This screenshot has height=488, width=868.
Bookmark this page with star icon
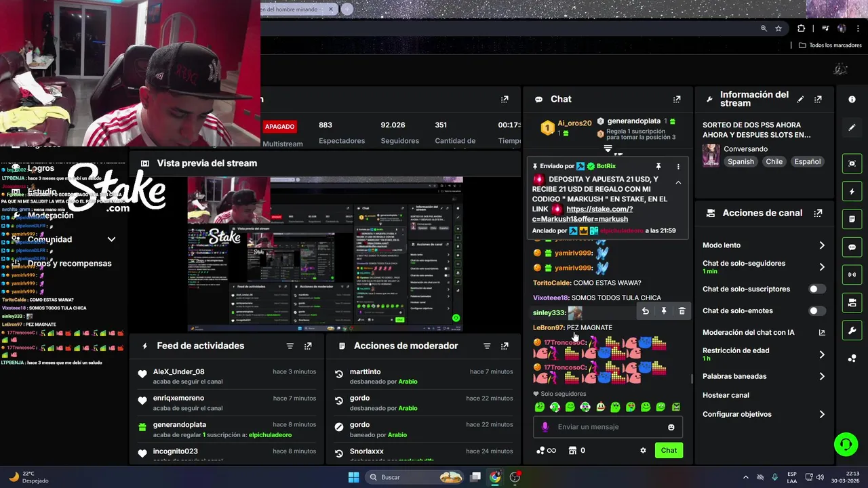778,28
